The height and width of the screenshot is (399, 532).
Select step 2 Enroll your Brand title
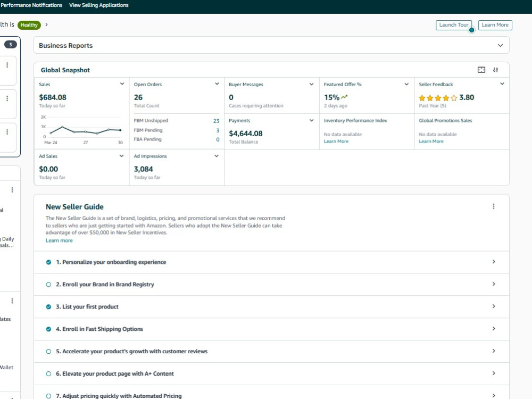click(105, 284)
